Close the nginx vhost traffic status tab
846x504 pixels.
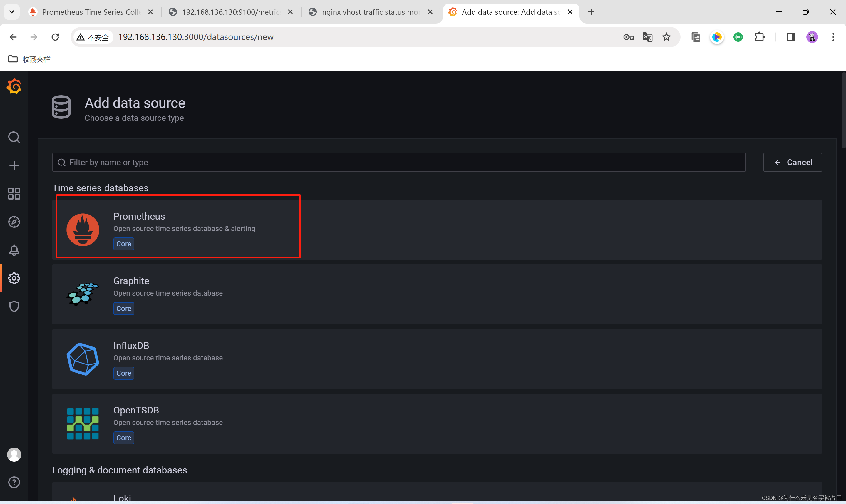[430, 12]
